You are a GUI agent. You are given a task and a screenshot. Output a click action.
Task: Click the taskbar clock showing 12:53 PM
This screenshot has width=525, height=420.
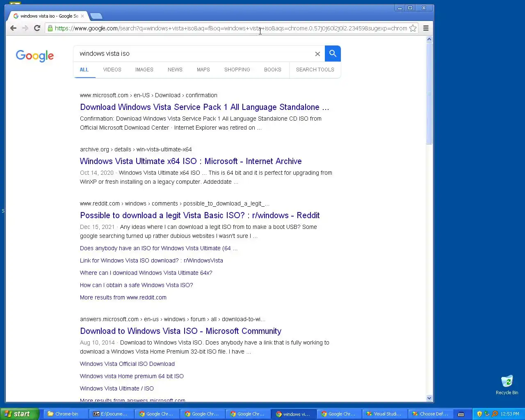pyautogui.click(x=510, y=414)
